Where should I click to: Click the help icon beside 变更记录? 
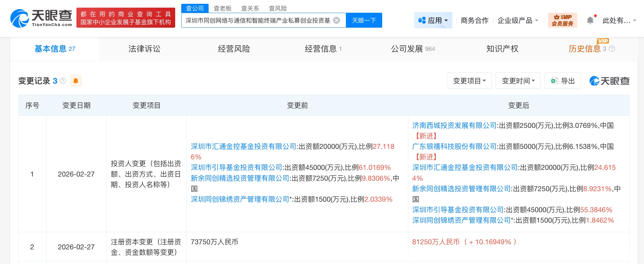click(x=63, y=81)
